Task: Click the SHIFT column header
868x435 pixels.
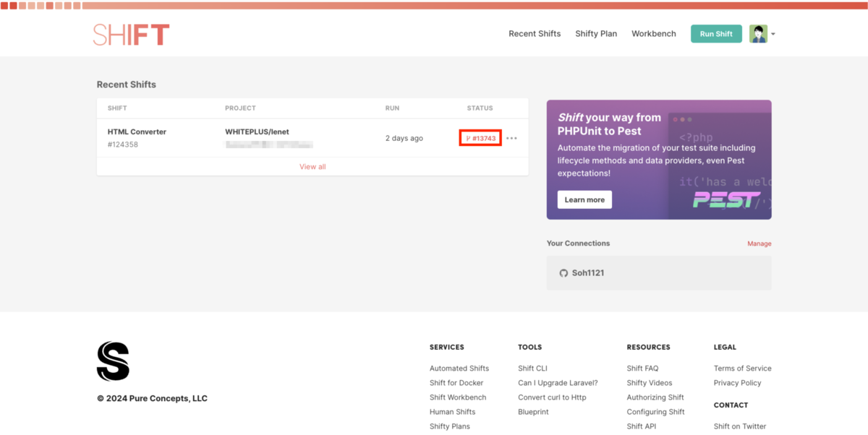Action: (x=117, y=108)
